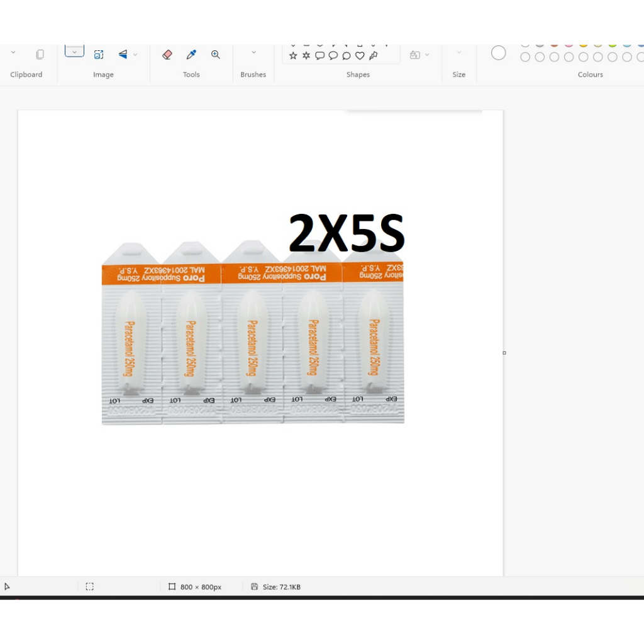Click the dashed-frame picture icon in Image group

[99, 55]
